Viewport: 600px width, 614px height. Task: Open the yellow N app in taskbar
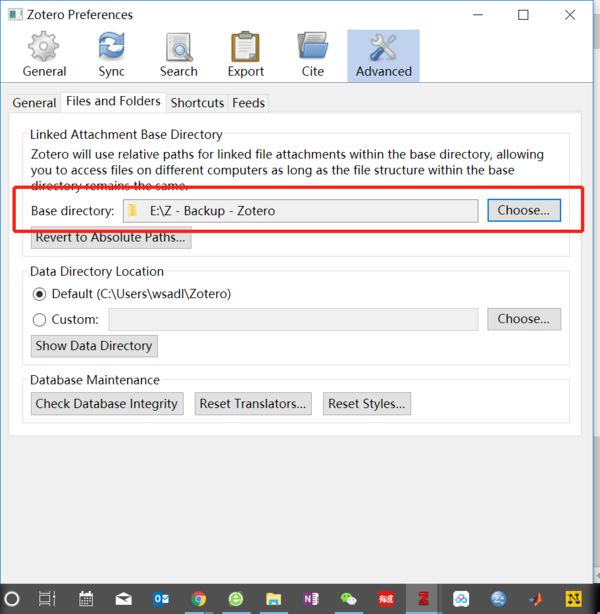coord(573,599)
